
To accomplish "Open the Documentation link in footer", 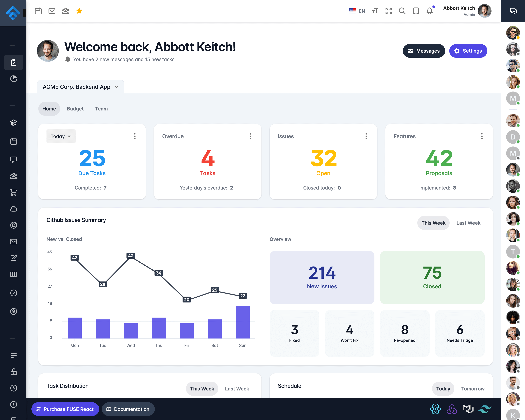I will point(128,409).
